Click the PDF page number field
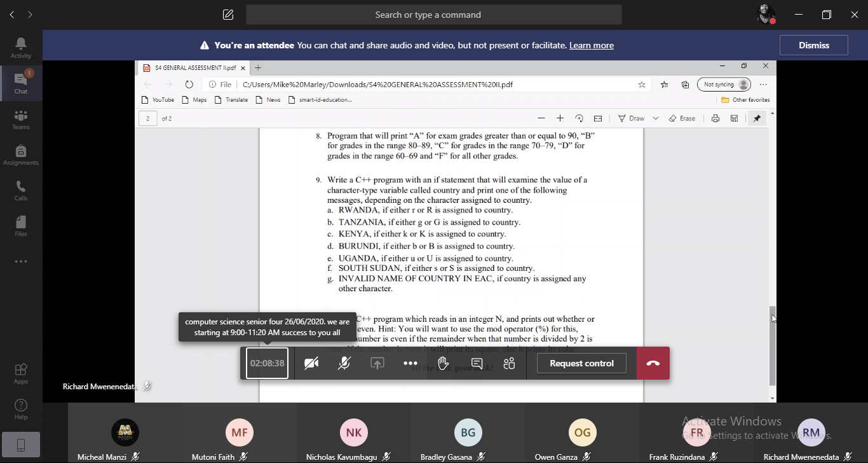 coord(148,118)
